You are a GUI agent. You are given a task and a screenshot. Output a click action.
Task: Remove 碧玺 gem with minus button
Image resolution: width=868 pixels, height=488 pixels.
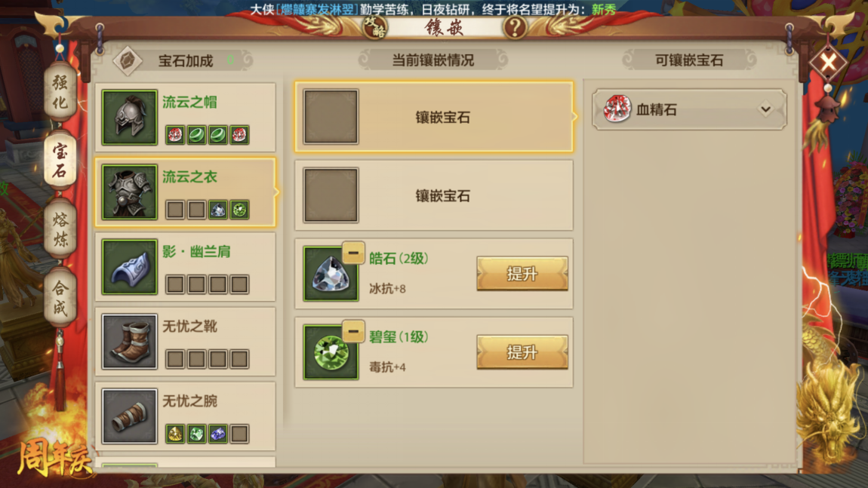tap(353, 332)
